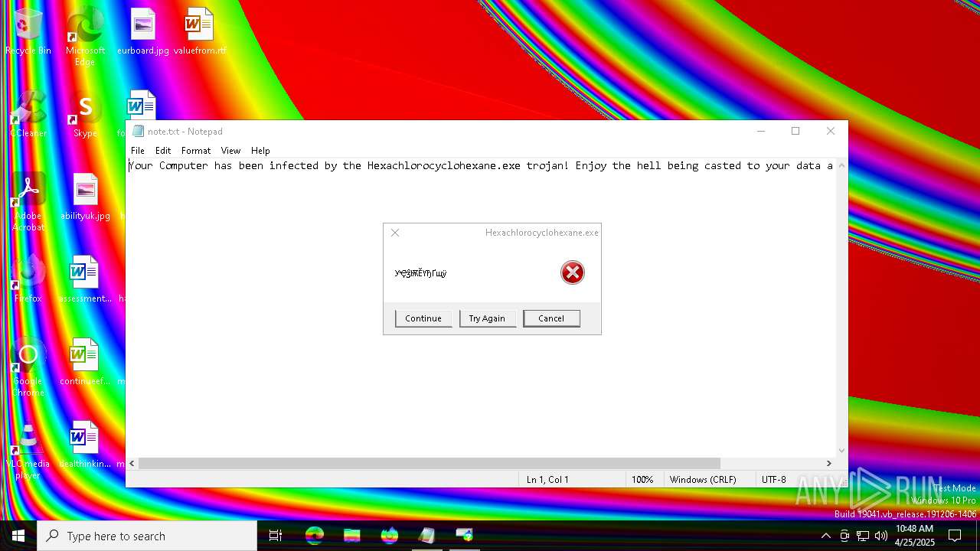Click the vertical scrollbar down arrow
Image resolution: width=980 pixels, height=551 pixels.
pyautogui.click(x=842, y=451)
